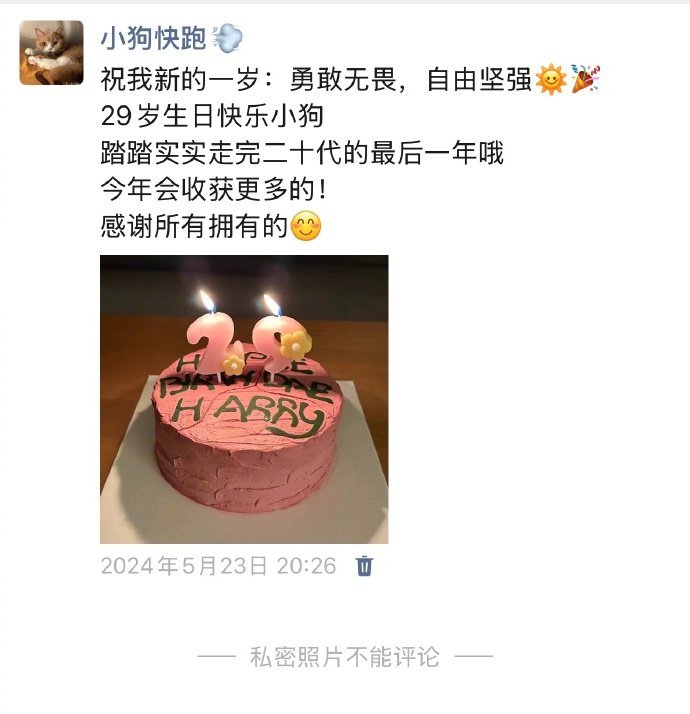690x714 pixels.
Task: Click the party popper emoji
Action: point(586,79)
